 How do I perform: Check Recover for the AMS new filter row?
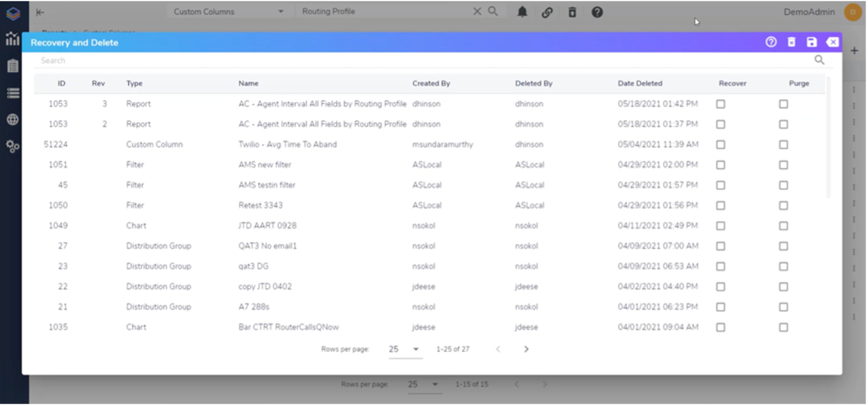pyautogui.click(x=720, y=165)
